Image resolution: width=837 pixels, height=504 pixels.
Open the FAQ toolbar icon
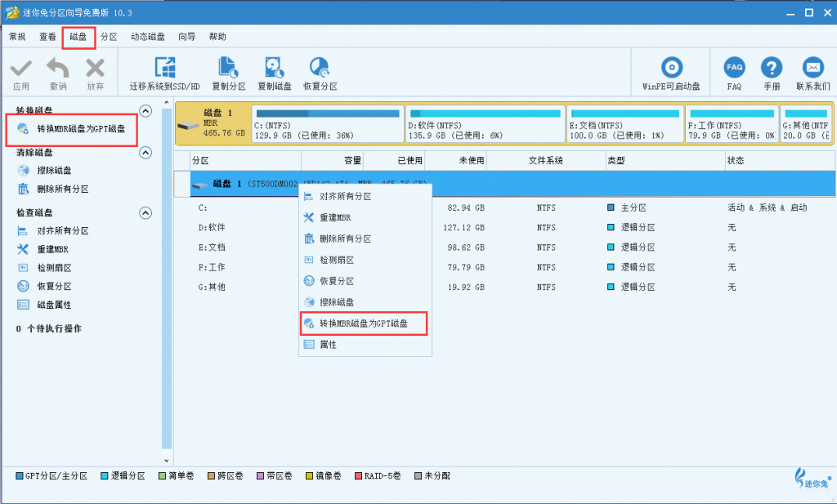[x=734, y=68]
